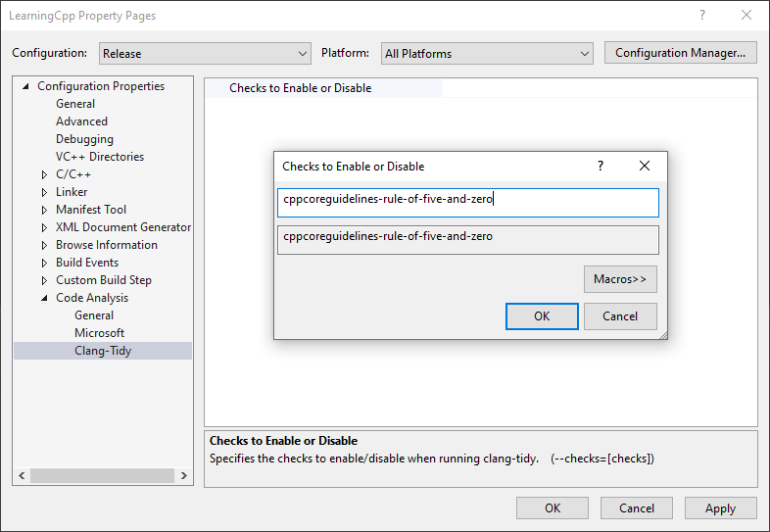
Task: Select Microsoft under Code Analysis
Action: pyautogui.click(x=99, y=333)
